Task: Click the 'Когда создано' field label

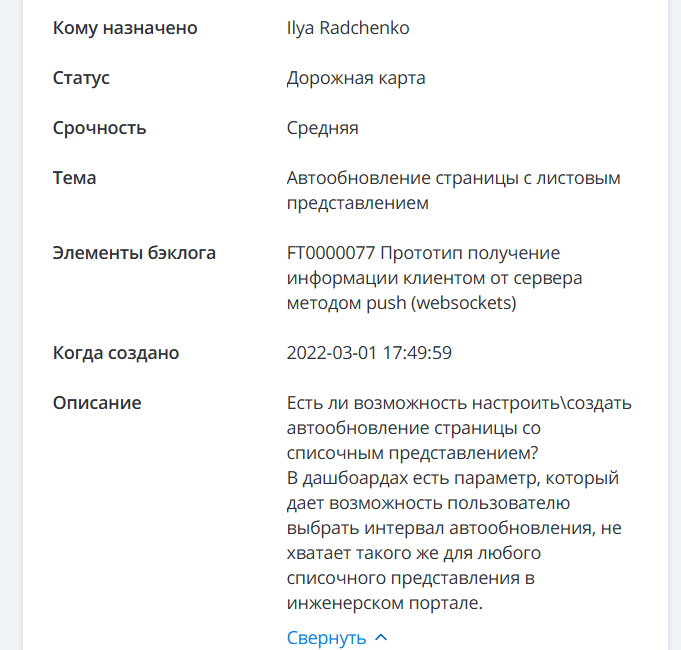Action: tap(115, 353)
